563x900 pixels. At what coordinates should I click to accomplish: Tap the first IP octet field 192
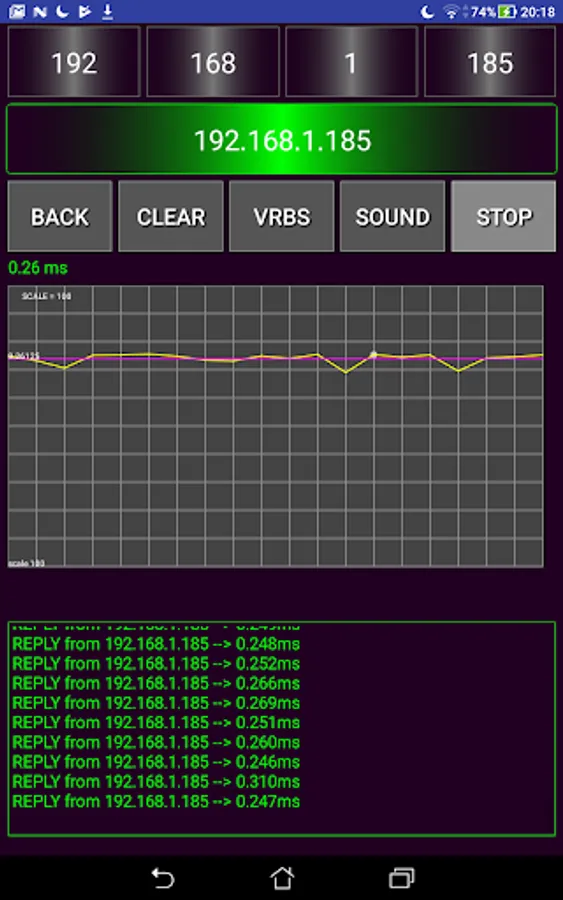point(73,62)
